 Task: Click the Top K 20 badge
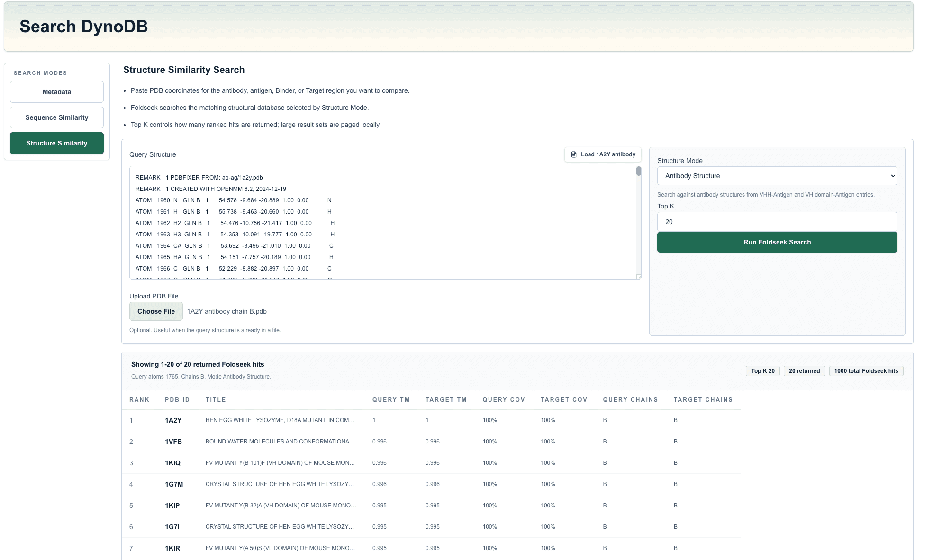pyautogui.click(x=763, y=371)
